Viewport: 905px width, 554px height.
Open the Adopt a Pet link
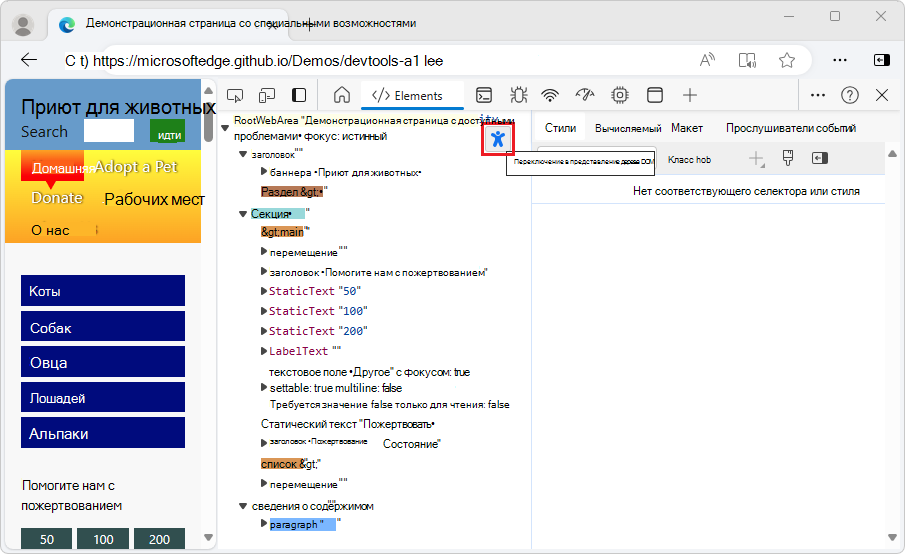pyautogui.click(x=136, y=167)
